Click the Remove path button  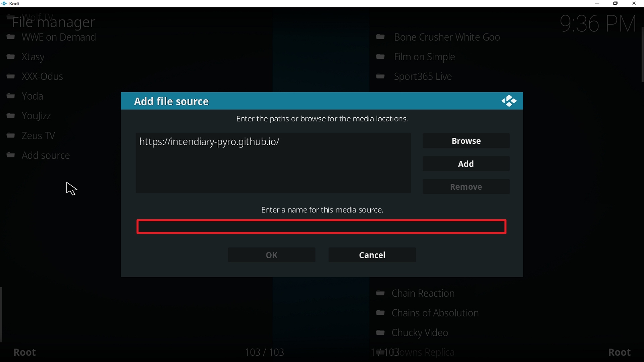pos(466,187)
